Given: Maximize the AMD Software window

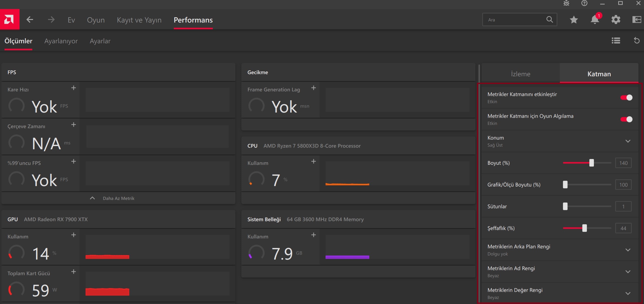Looking at the screenshot, I should click(x=620, y=3).
